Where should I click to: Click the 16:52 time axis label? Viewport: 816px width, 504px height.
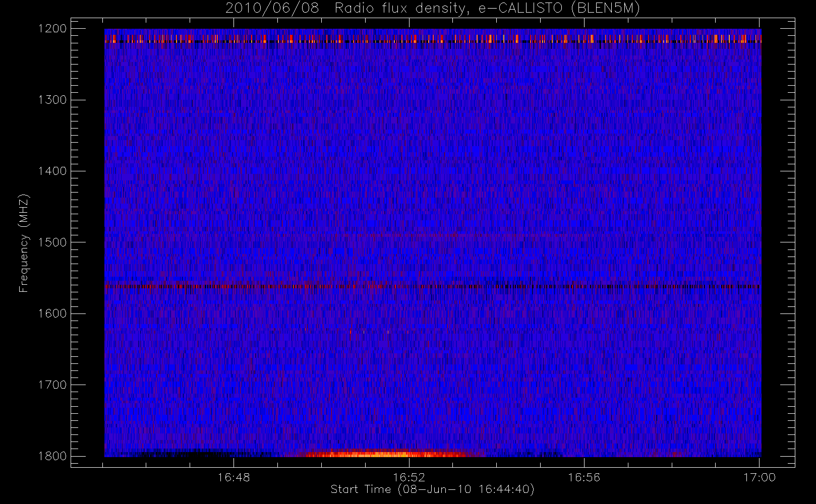coord(409,477)
